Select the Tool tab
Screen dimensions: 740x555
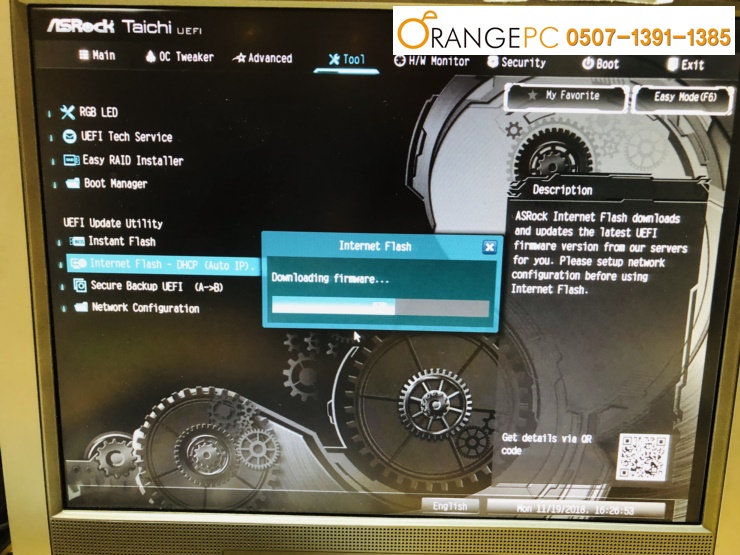click(x=347, y=59)
